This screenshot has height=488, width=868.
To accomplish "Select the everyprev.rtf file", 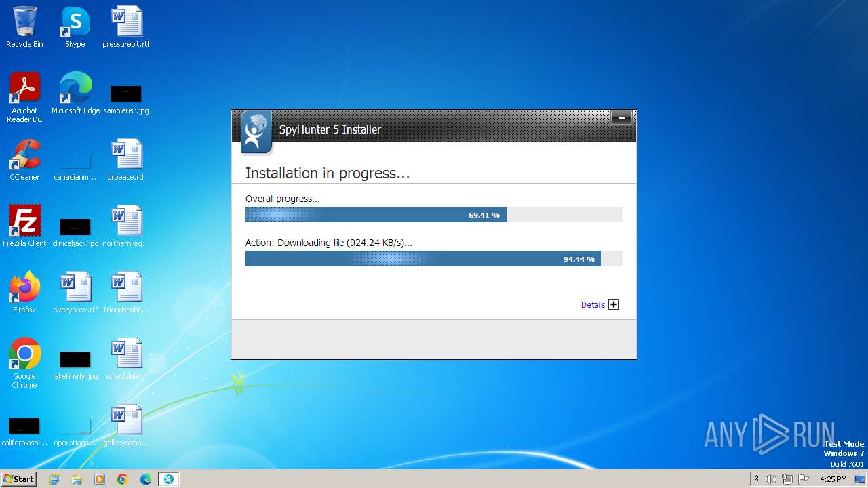I will click(75, 293).
